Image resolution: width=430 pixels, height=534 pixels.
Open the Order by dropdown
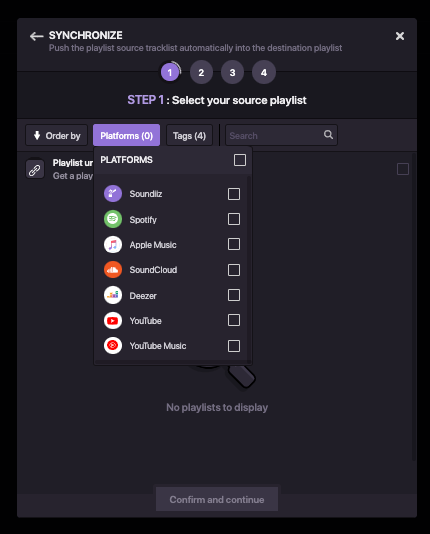pyautogui.click(x=57, y=135)
